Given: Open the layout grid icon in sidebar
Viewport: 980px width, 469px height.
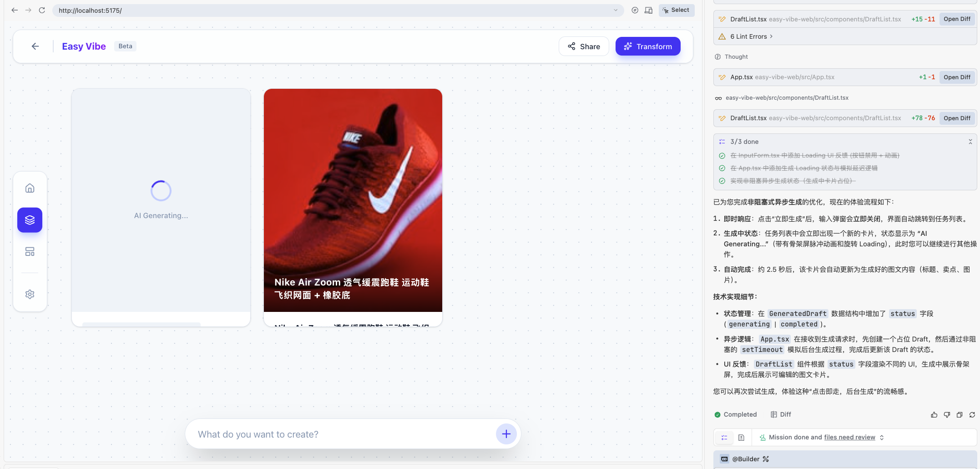Looking at the screenshot, I should pos(30,252).
